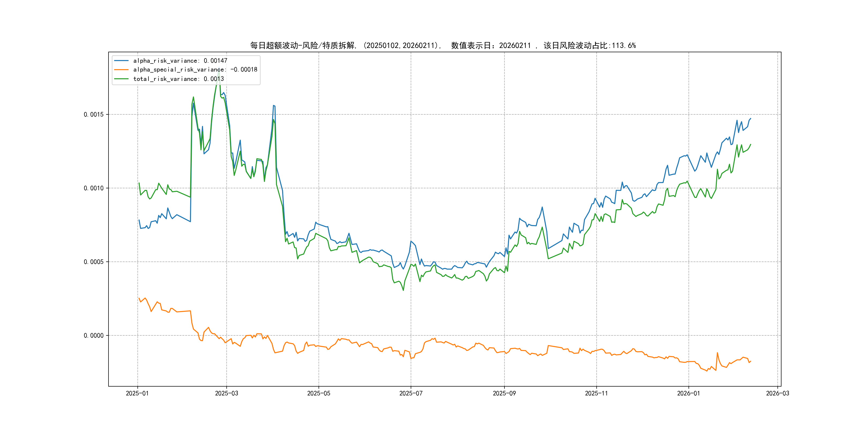Click the 0.0000 y-axis tick label
The image size is (868, 434).
pos(93,336)
